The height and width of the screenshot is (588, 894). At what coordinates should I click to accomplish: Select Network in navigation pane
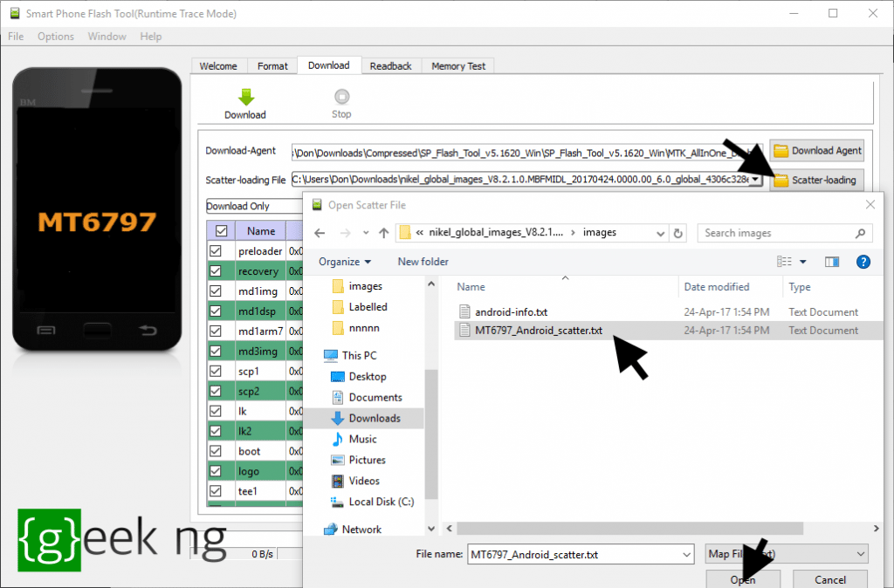click(353, 530)
